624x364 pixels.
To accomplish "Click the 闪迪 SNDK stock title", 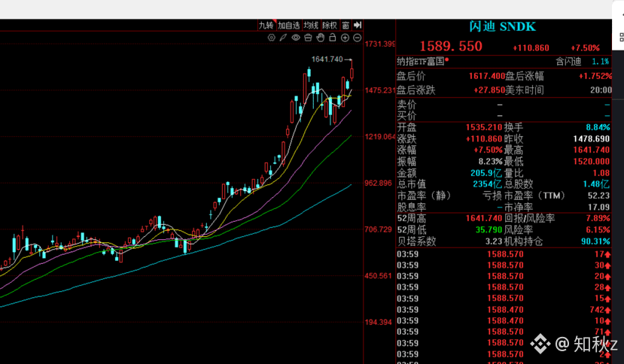I will tap(502, 26).
